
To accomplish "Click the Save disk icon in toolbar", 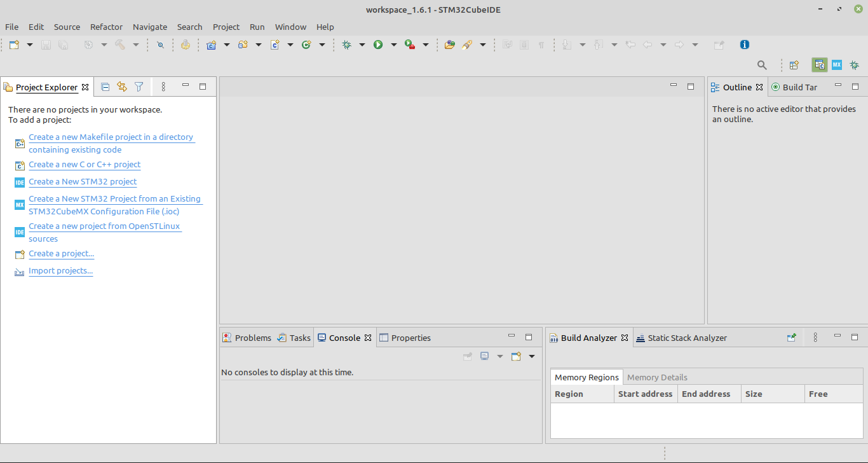I will tap(46, 45).
